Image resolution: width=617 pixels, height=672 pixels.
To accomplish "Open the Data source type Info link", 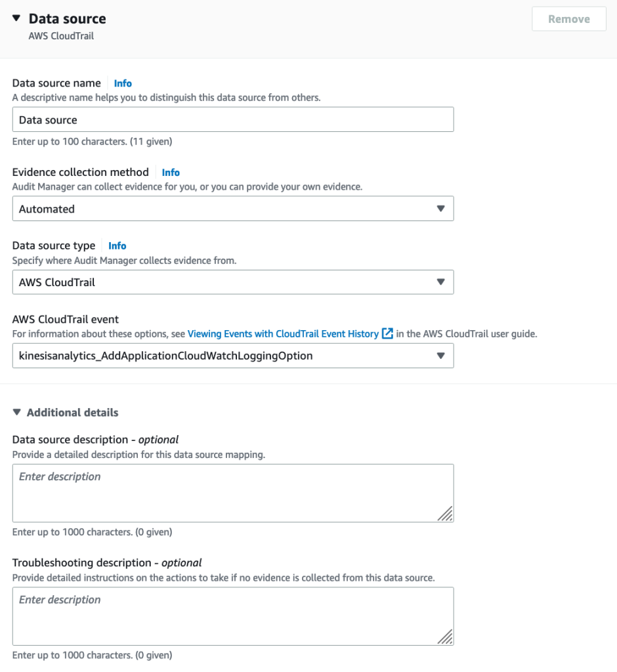I will (117, 245).
